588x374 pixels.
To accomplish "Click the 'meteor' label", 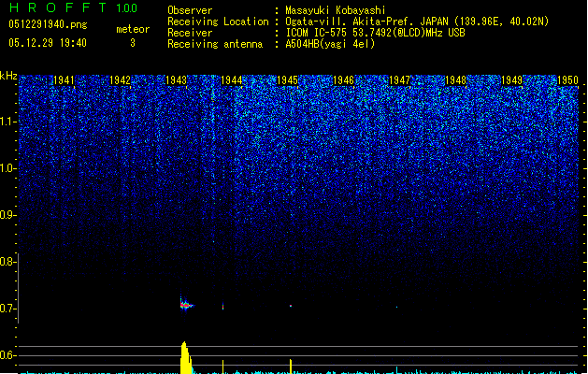I will click(133, 29).
